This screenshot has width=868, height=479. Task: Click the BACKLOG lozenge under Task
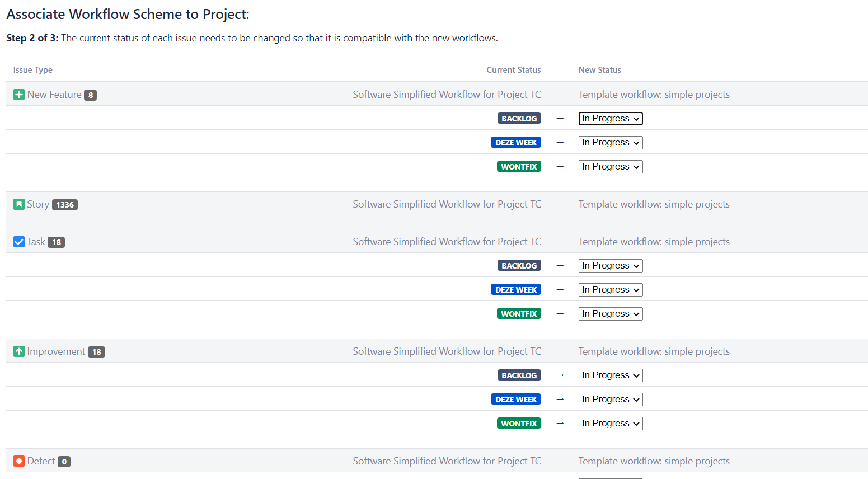pyautogui.click(x=519, y=266)
